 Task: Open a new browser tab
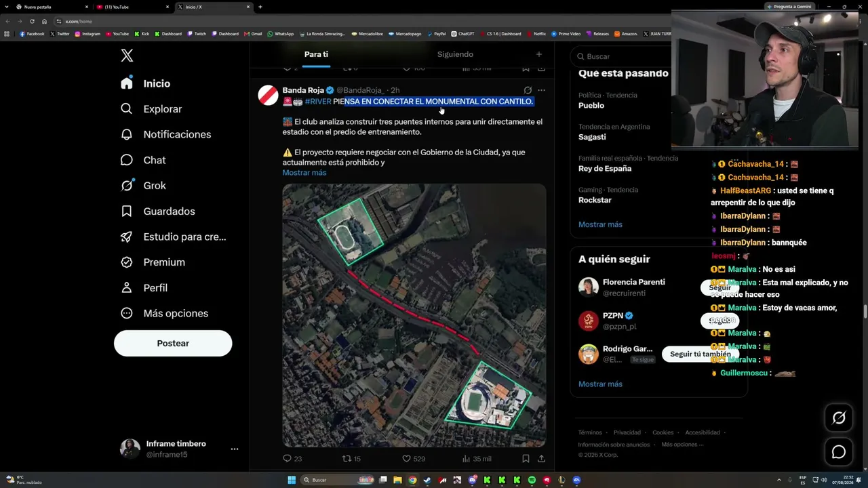tap(260, 7)
